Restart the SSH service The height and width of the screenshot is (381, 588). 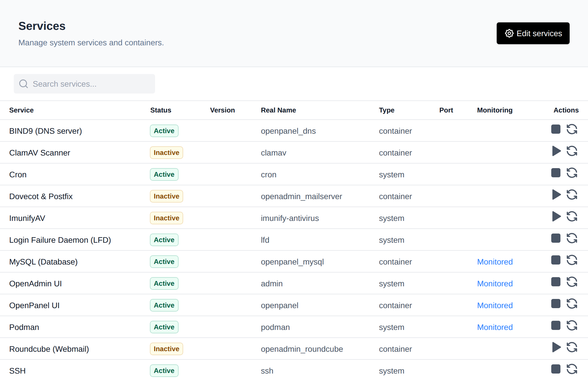(572, 369)
